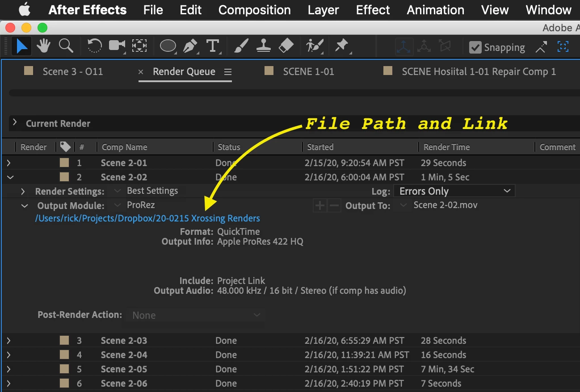Expand the Scene 2-03 render item
This screenshot has height=392, width=580.
[9, 341]
